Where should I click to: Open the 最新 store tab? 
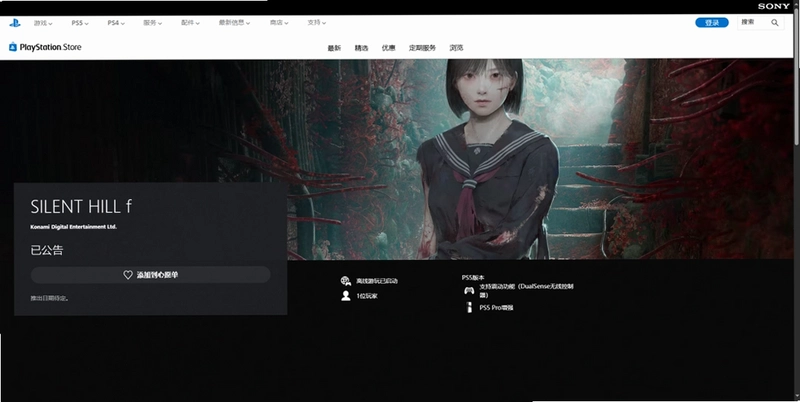point(334,48)
